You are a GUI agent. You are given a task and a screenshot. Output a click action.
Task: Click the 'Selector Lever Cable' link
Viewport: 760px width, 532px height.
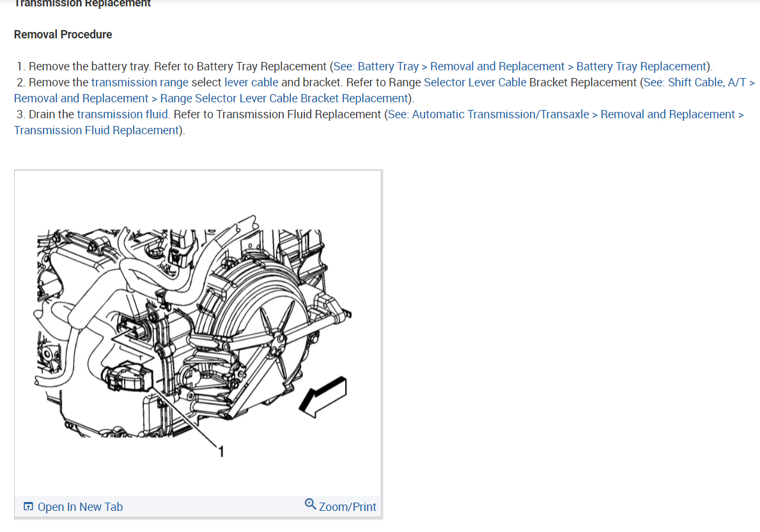(475, 82)
